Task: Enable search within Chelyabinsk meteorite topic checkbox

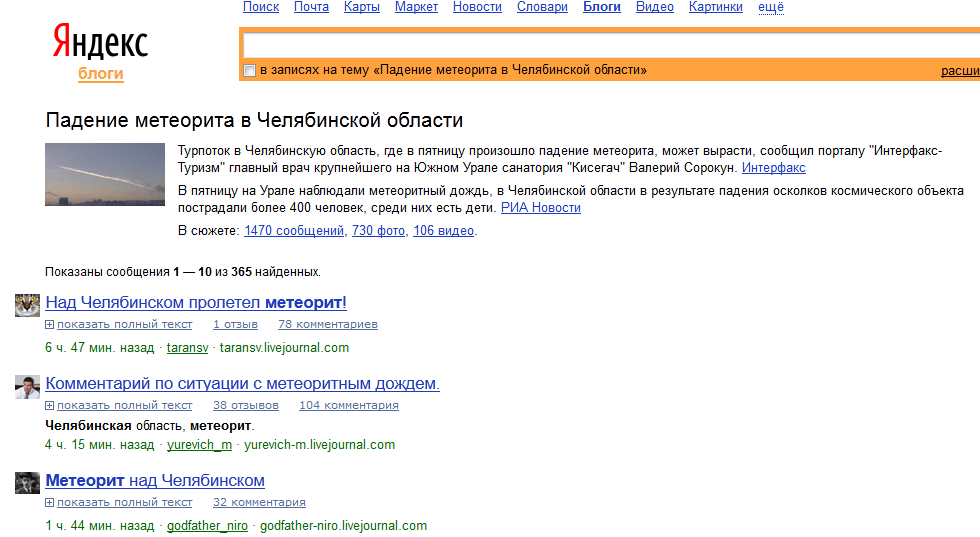Action: (250, 70)
